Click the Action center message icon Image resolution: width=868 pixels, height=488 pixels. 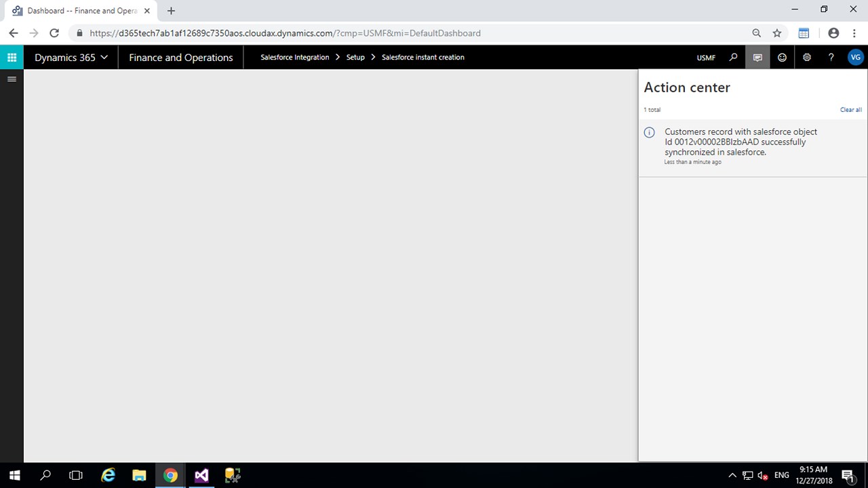coord(757,57)
